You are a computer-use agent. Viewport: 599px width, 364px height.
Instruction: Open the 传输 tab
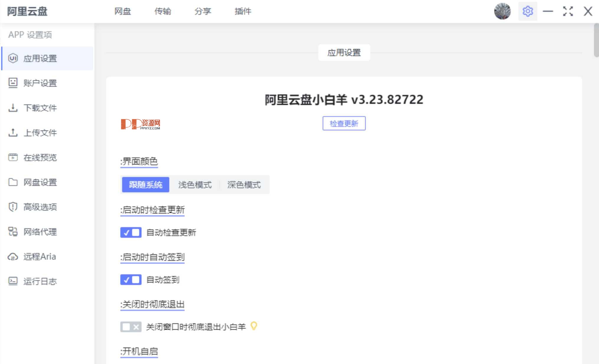click(163, 11)
